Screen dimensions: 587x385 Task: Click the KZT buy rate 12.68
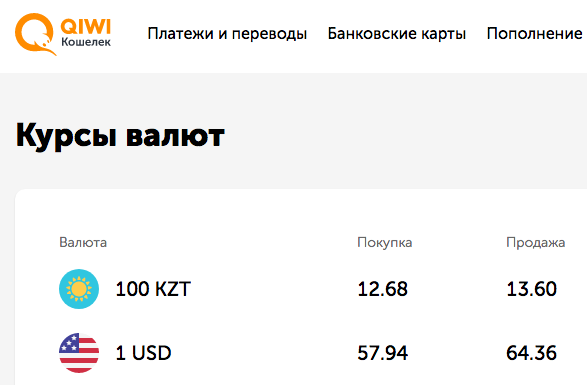[x=383, y=289]
